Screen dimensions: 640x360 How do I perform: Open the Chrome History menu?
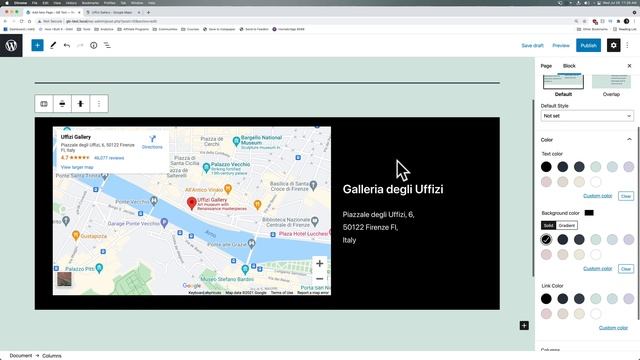point(71,3)
